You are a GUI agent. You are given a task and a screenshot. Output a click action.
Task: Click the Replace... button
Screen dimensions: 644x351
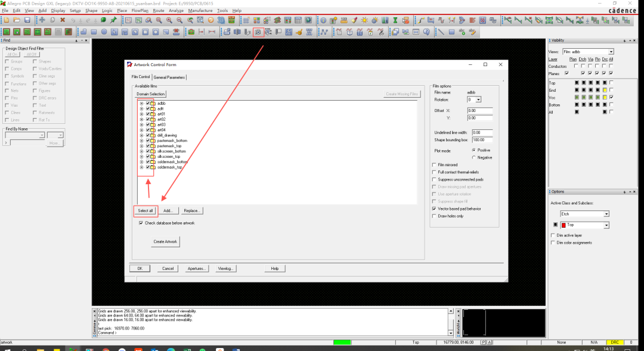coord(192,210)
